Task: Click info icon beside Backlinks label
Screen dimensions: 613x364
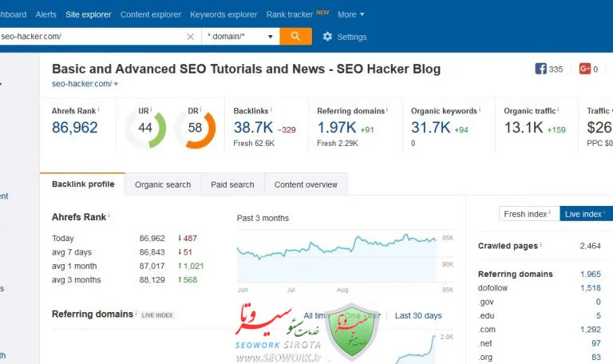Action: click(271, 110)
